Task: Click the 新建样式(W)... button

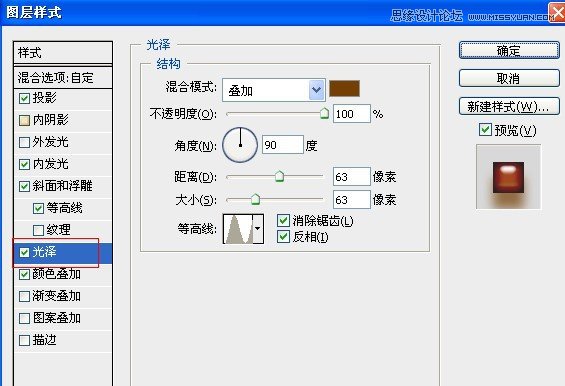Action: (x=509, y=106)
